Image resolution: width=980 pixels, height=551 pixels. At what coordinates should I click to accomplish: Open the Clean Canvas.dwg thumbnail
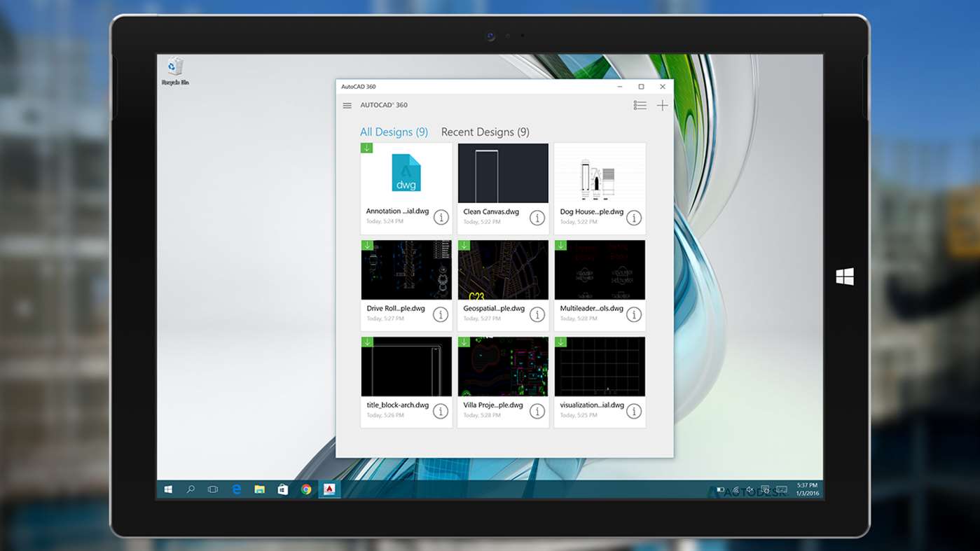503,173
